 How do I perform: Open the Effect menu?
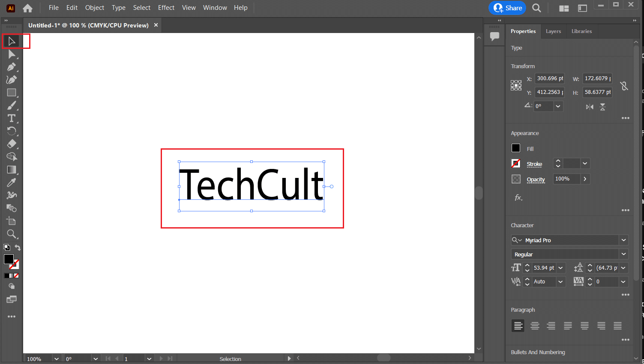coord(166,8)
